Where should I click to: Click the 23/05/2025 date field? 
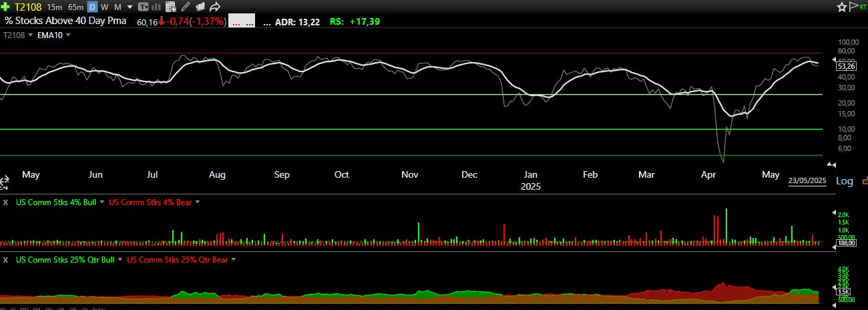point(807,180)
